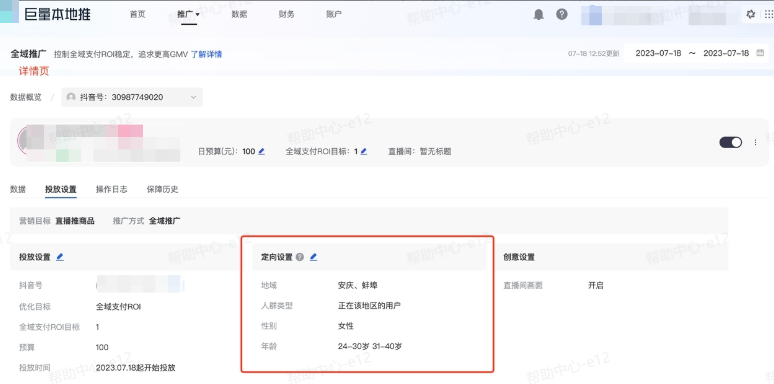
Task: Click the 巨量本地推 logo
Action: (x=57, y=14)
